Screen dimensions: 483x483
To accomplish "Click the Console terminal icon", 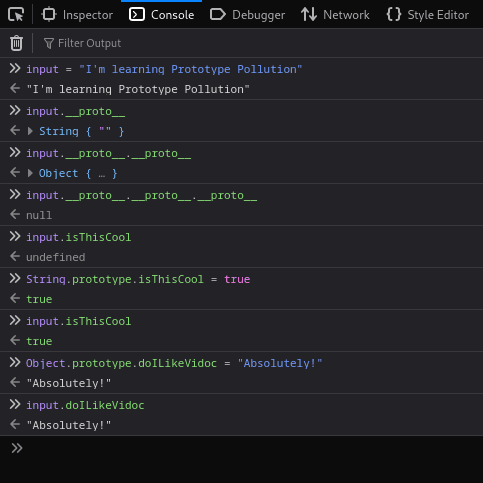I will tap(137, 14).
